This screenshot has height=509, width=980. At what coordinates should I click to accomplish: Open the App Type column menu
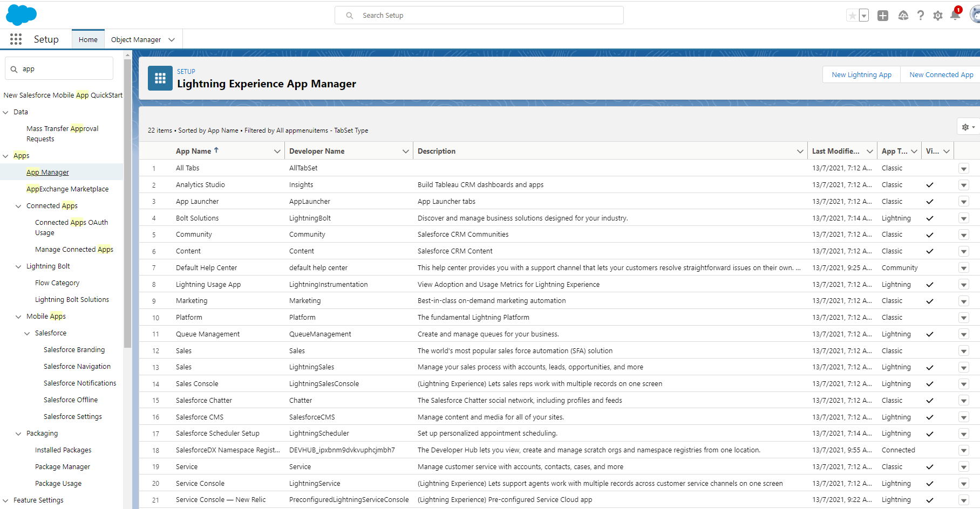pyautogui.click(x=914, y=152)
